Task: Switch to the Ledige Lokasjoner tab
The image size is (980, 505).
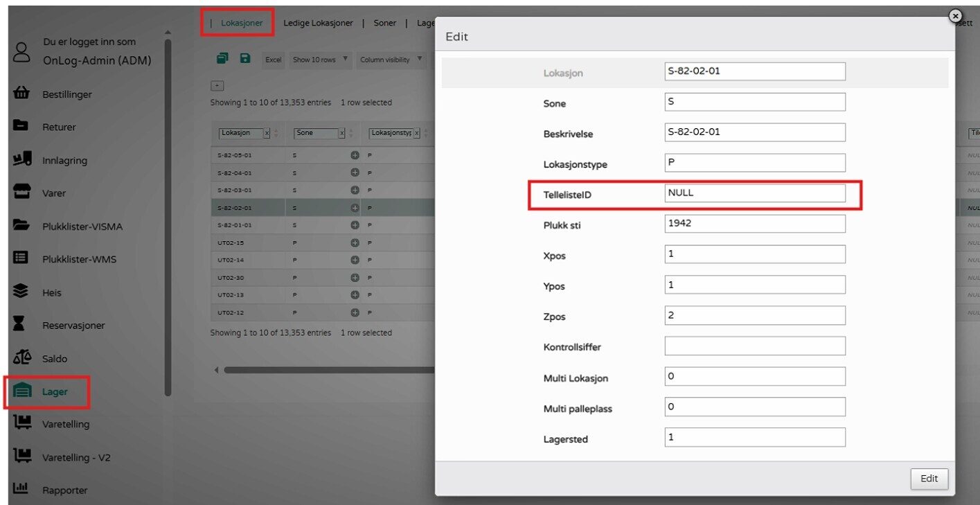Action: pos(318,23)
